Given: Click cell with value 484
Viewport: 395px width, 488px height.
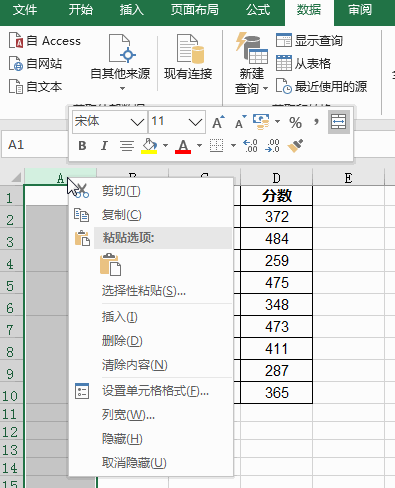Looking at the screenshot, I should click(276, 239).
